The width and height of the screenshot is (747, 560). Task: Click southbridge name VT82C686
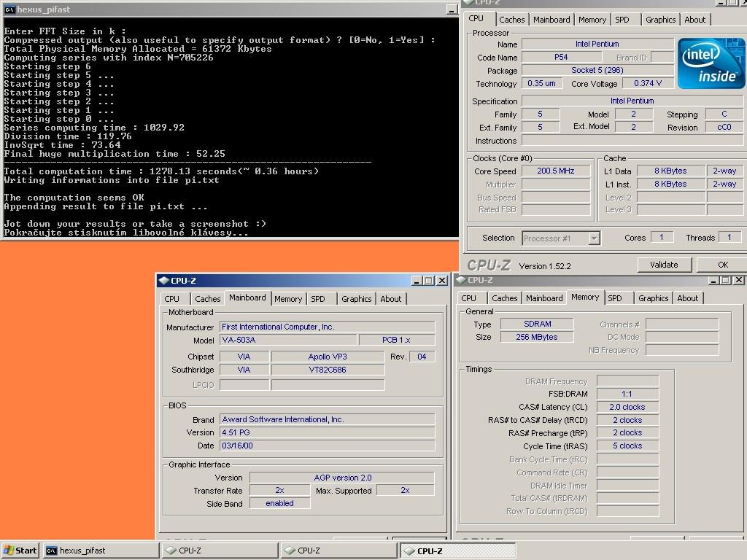[328, 370]
